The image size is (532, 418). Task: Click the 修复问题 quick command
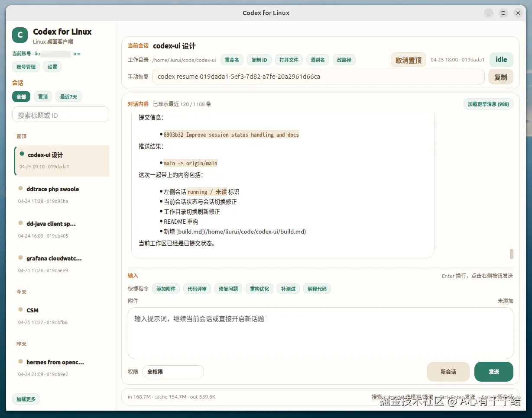tap(228, 289)
